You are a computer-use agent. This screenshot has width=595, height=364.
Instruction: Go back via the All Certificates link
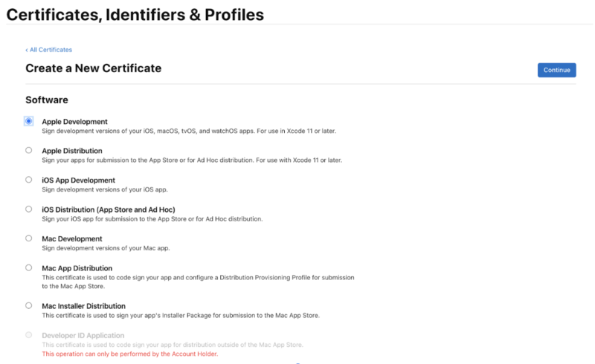pos(49,50)
